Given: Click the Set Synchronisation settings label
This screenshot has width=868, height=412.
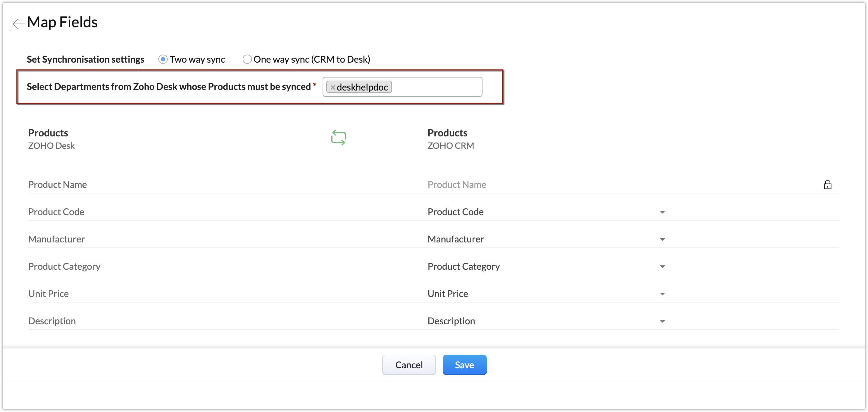Looking at the screenshot, I should (86, 59).
